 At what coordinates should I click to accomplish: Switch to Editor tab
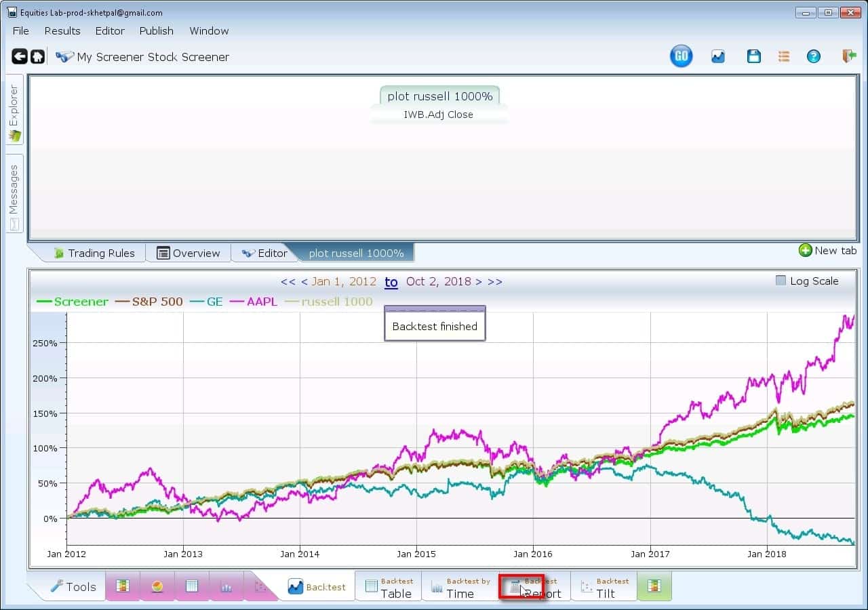click(x=264, y=253)
